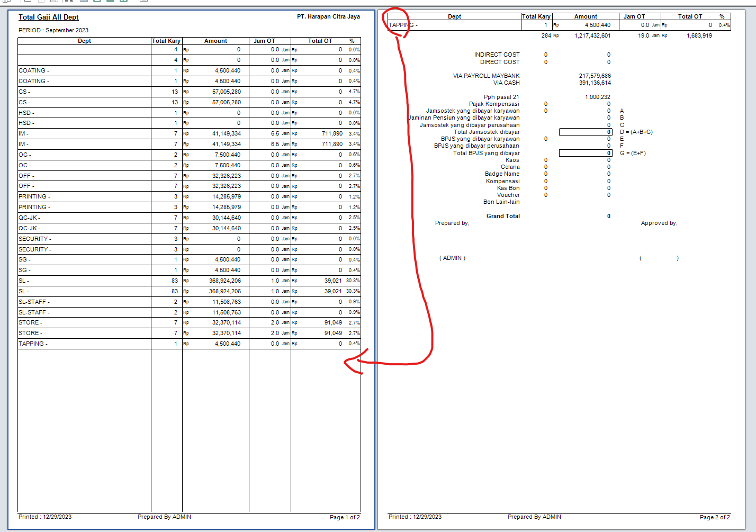Click 'Printed : 12/29/2023' on page 1 footer

coord(45,517)
